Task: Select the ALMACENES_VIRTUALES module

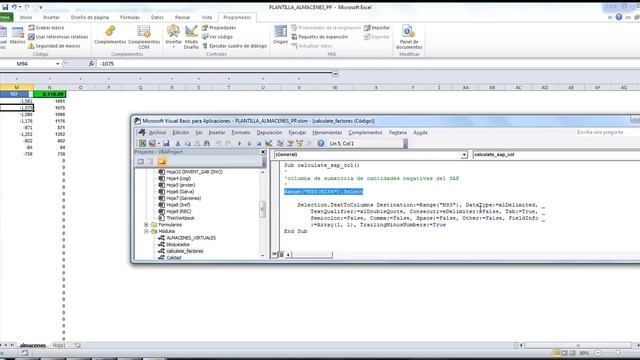Action: (191, 238)
